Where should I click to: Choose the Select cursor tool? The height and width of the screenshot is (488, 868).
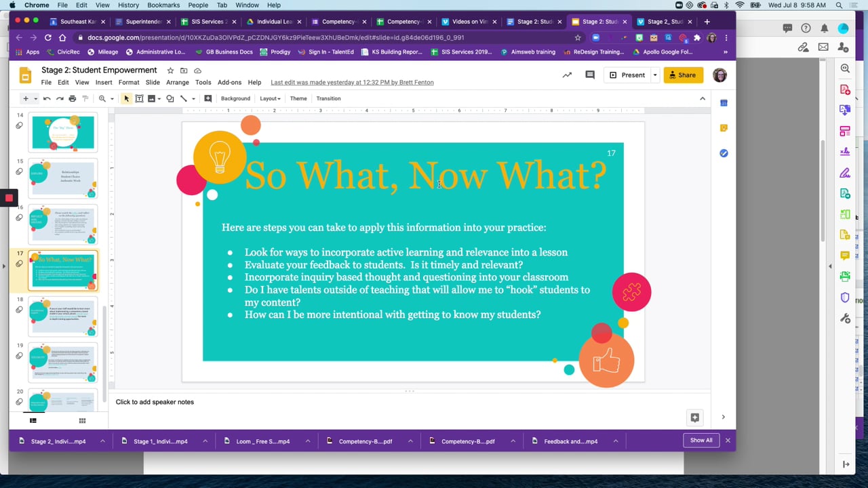(126, 99)
